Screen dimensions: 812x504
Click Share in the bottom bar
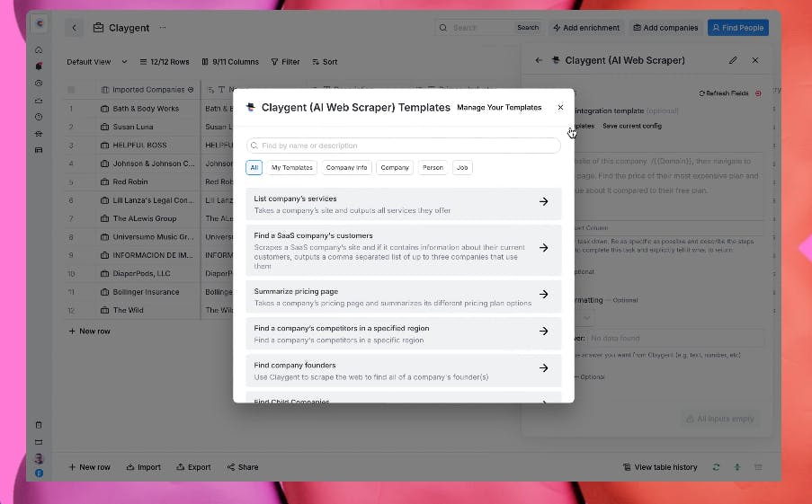pos(243,467)
